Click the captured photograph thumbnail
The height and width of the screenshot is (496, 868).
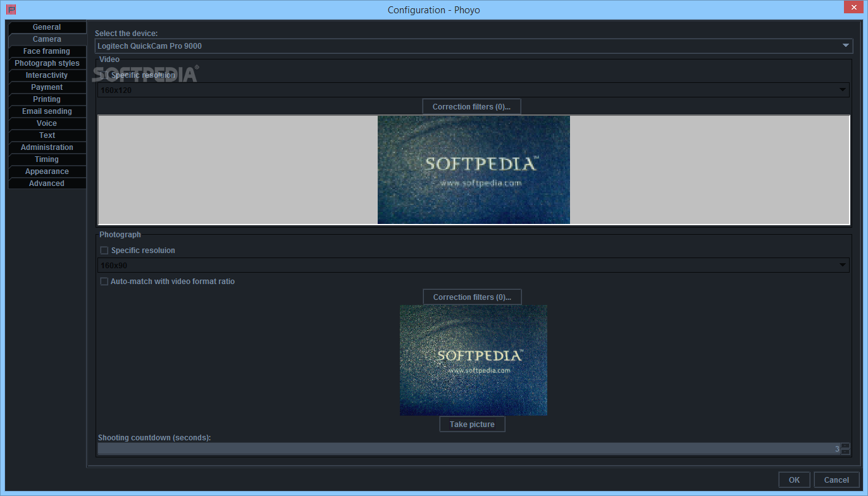click(x=473, y=361)
